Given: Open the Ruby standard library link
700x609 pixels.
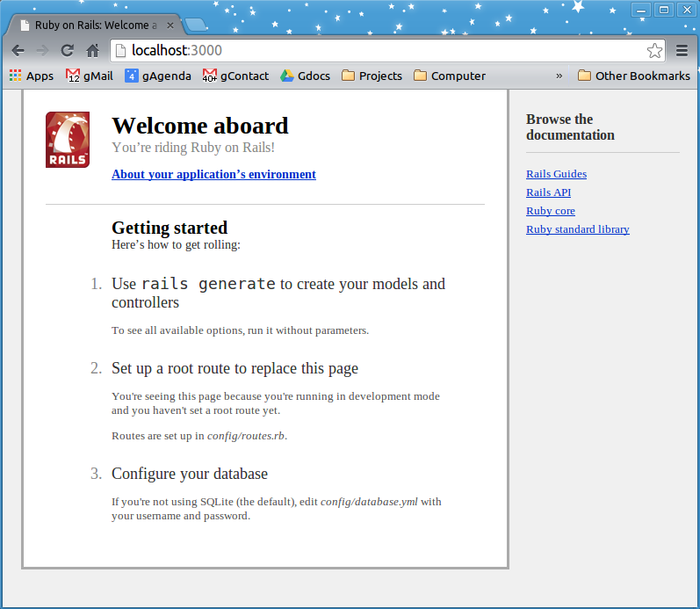Looking at the screenshot, I should click(578, 229).
